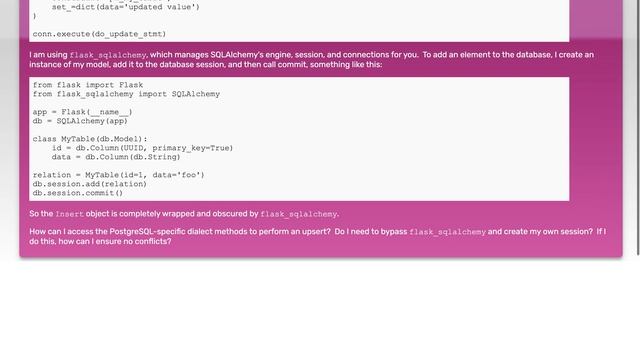Click the set_=dict(data='updated value') code line
The width and height of the screenshot is (640, 360).
[x=126, y=7]
